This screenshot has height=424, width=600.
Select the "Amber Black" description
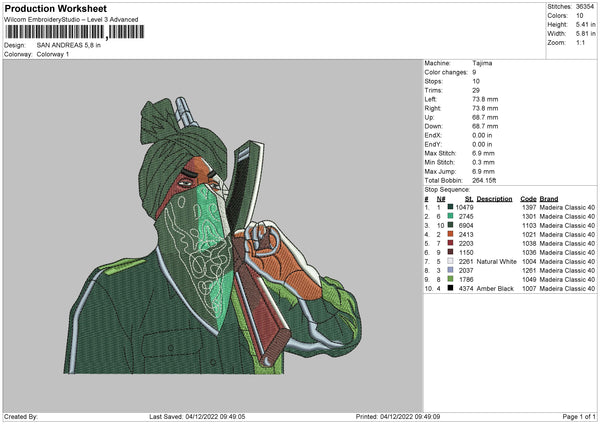pyautogui.click(x=495, y=289)
